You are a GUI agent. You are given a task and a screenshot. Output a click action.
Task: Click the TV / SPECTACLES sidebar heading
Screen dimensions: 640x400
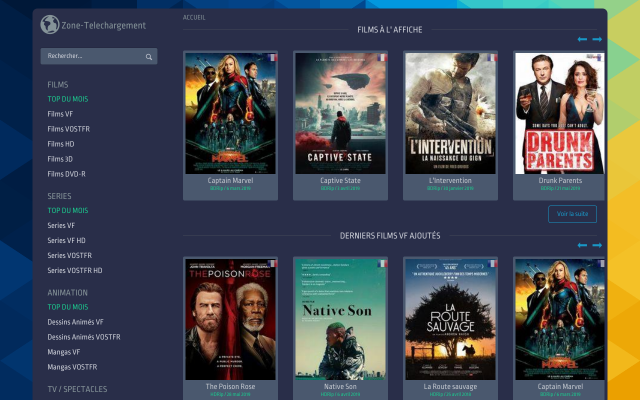pos(77,389)
